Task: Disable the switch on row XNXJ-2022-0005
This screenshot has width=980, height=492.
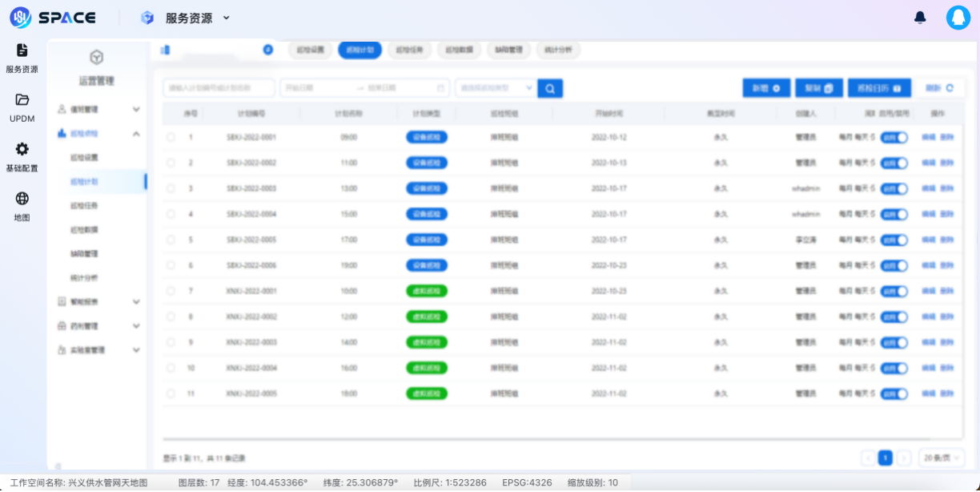Action: pyautogui.click(x=894, y=394)
